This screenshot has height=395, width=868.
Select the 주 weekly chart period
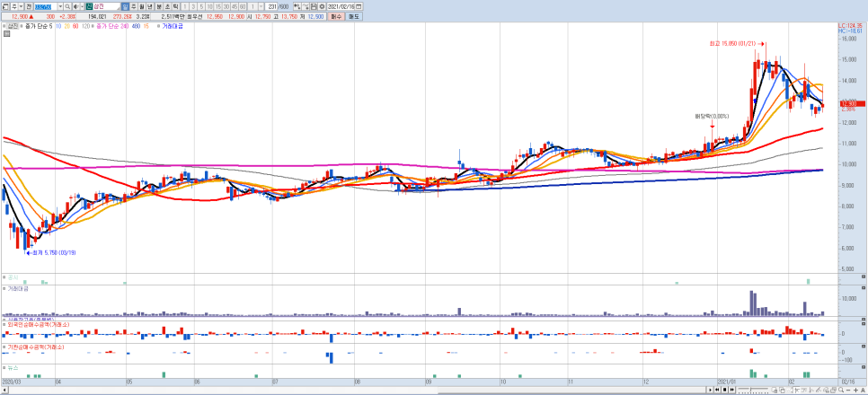click(133, 6)
